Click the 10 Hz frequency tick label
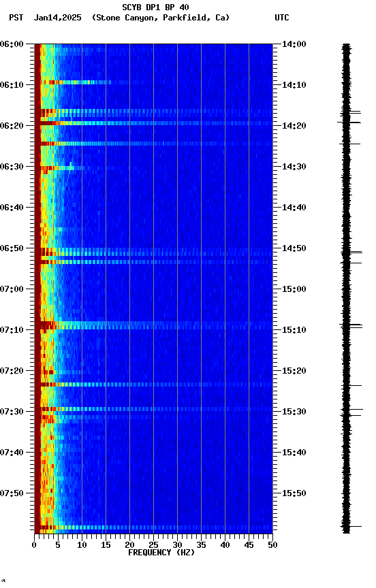Image resolution: width=376 pixels, height=588 pixels. coord(82,545)
